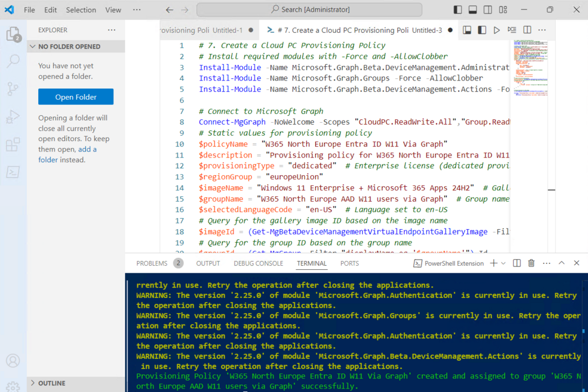Click Connect-MgGraph on line 8
Screen dimensions: 588x392
(x=232, y=122)
